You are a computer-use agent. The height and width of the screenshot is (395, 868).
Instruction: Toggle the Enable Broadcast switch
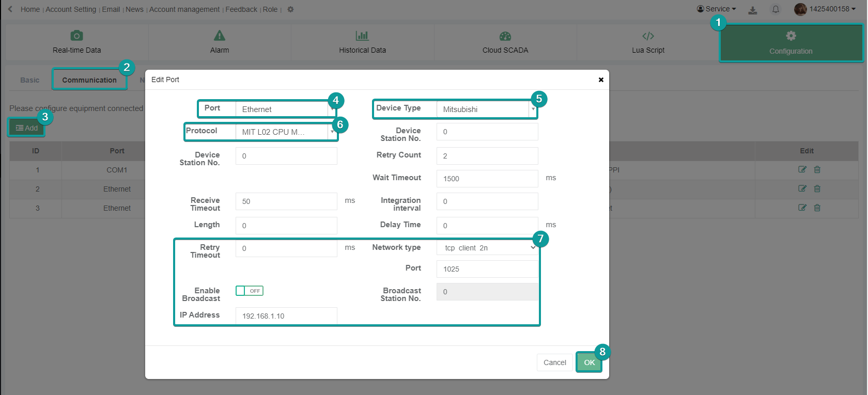pos(250,291)
